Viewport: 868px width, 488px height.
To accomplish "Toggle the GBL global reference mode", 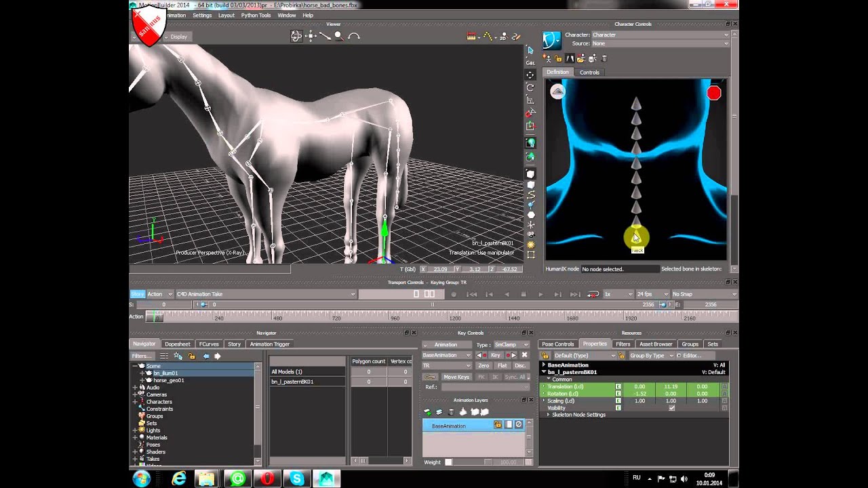I will click(x=530, y=62).
